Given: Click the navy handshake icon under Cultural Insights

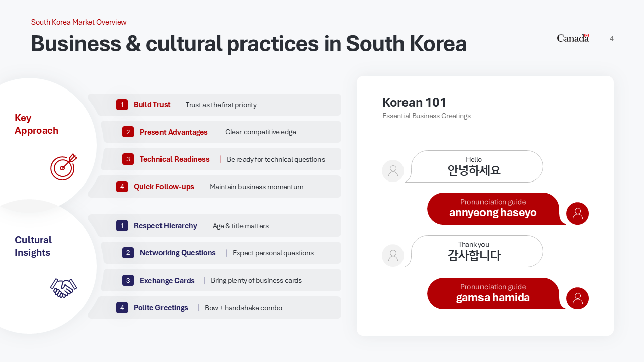Looking at the screenshot, I should [63, 288].
